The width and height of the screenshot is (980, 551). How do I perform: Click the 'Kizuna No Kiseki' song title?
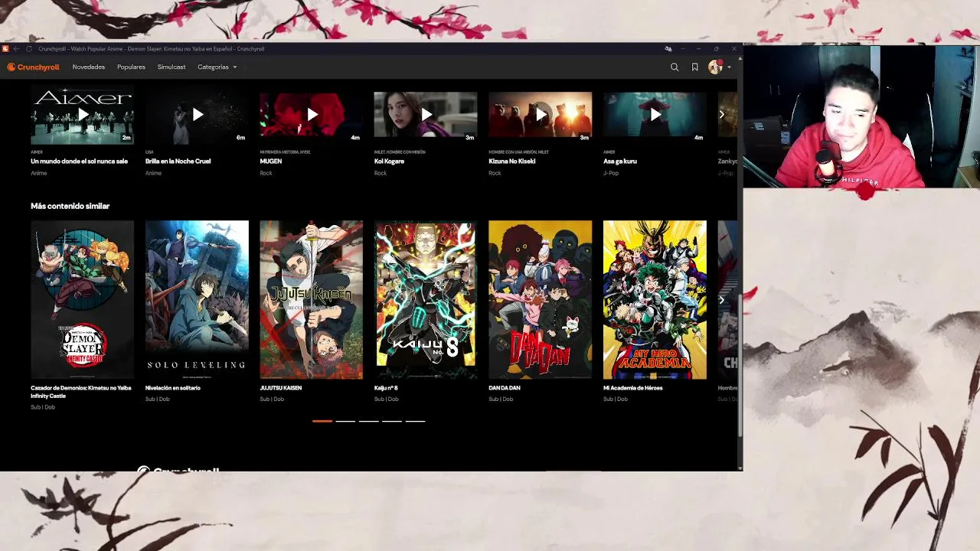point(512,161)
